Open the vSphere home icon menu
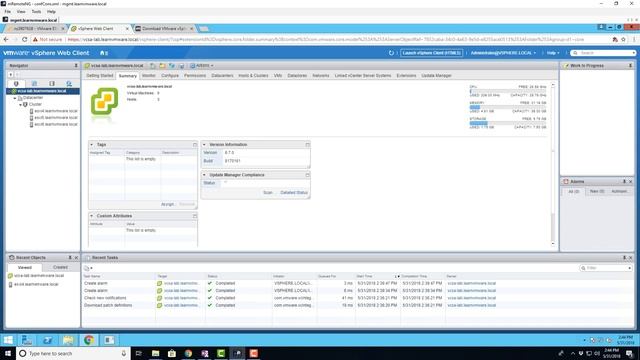The image size is (640, 360). pos(104,53)
